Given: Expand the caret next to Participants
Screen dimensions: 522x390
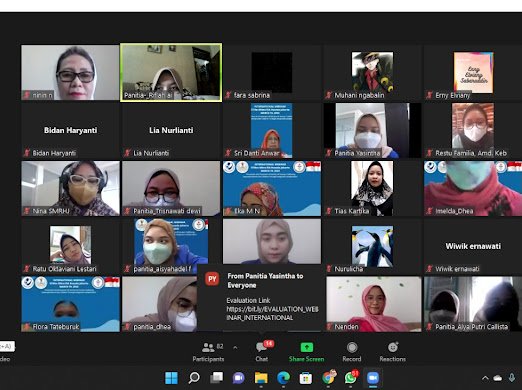Looking at the screenshot, I should (x=235, y=348).
